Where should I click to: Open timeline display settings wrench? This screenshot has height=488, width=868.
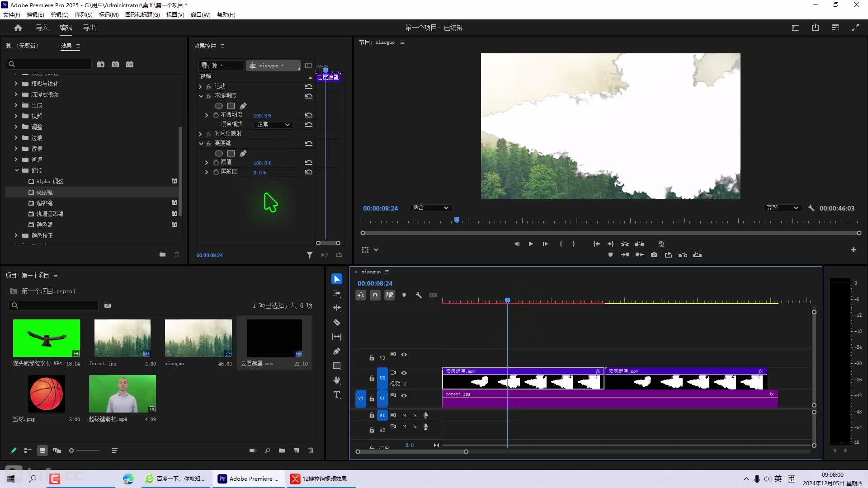(419, 295)
